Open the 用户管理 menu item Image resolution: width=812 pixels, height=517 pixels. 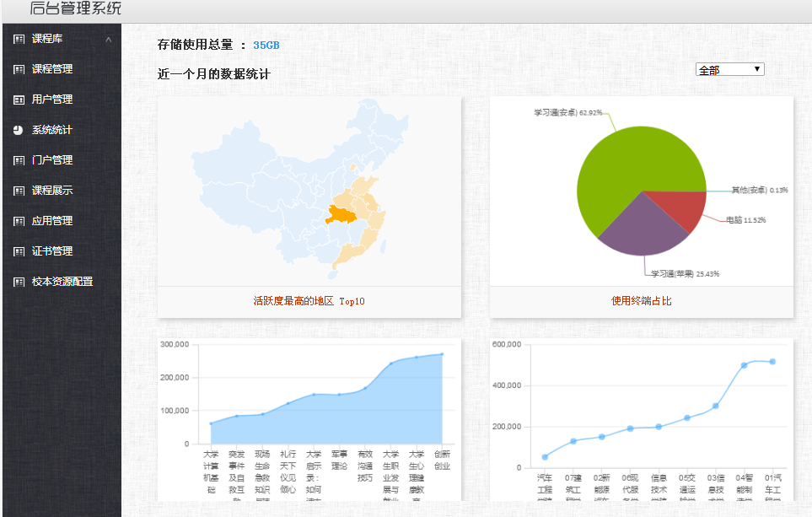pyautogui.click(x=52, y=100)
